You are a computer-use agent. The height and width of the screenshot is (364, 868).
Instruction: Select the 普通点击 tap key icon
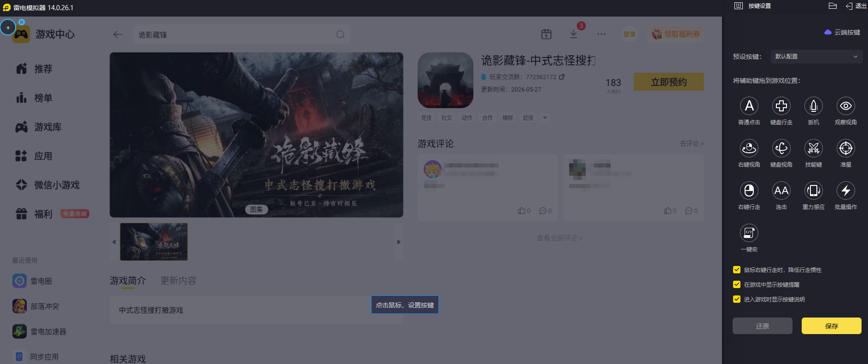pyautogui.click(x=749, y=106)
